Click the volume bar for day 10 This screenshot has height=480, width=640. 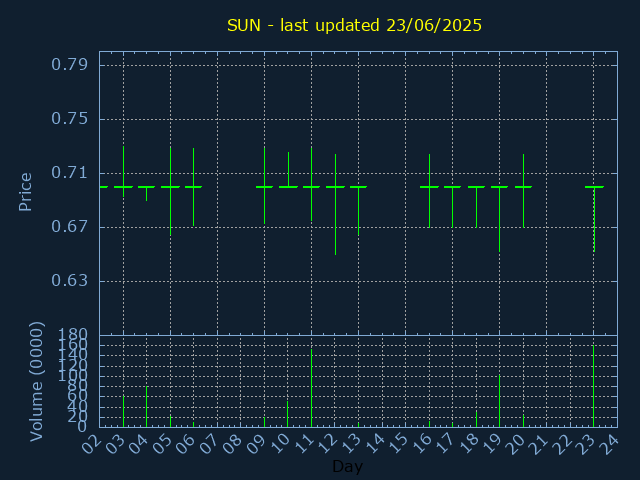[x=288, y=414]
